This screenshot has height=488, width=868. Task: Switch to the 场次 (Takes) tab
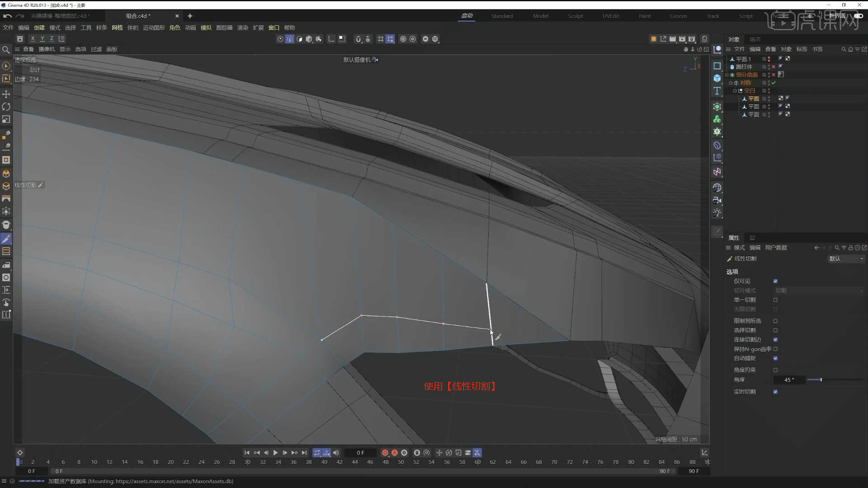[x=755, y=39]
